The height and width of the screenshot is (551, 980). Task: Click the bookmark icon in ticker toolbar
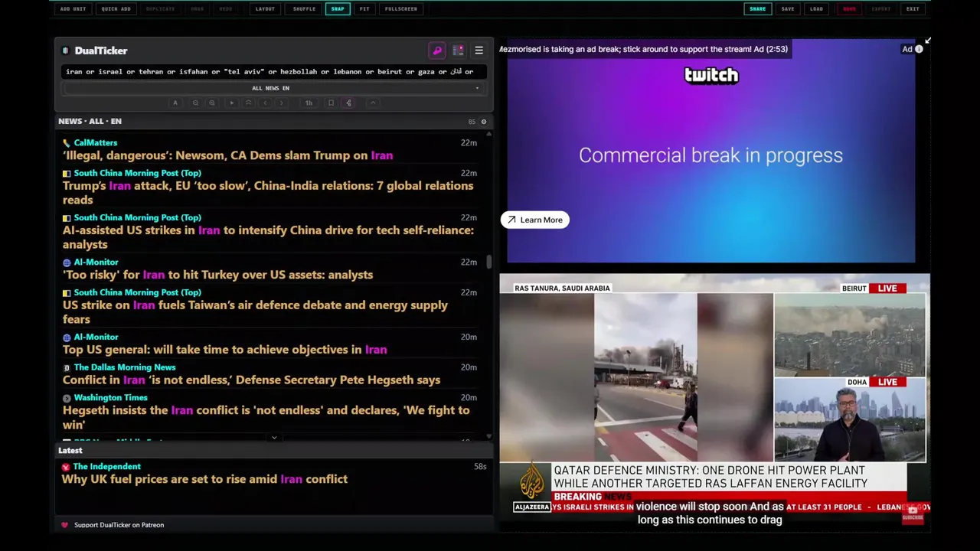(331, 103)
